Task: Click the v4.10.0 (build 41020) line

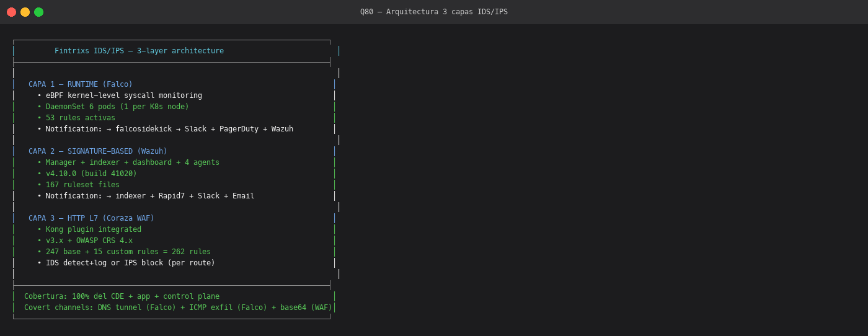Action: click(x=87, y=174)
